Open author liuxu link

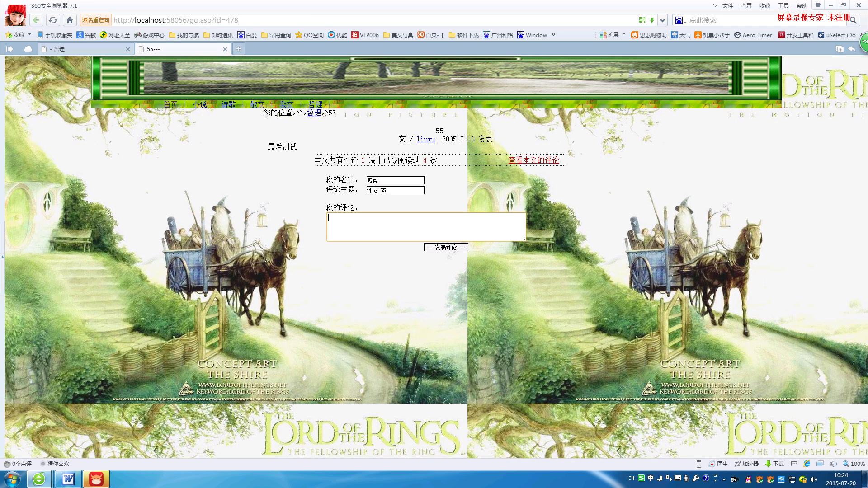coord(426,139)
